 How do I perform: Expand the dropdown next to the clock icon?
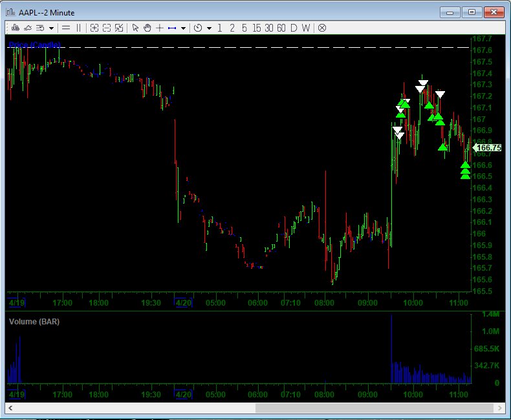(209, 28)
